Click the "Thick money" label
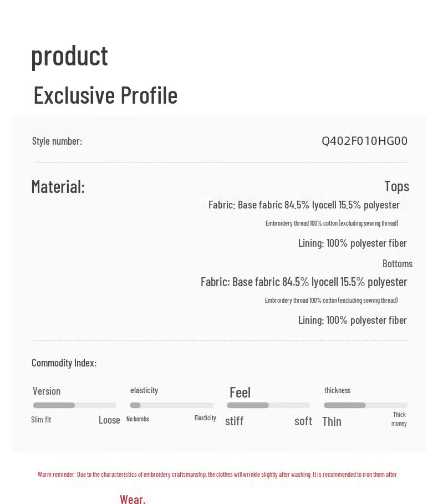438x504 pixels. [x=399, y=419]
